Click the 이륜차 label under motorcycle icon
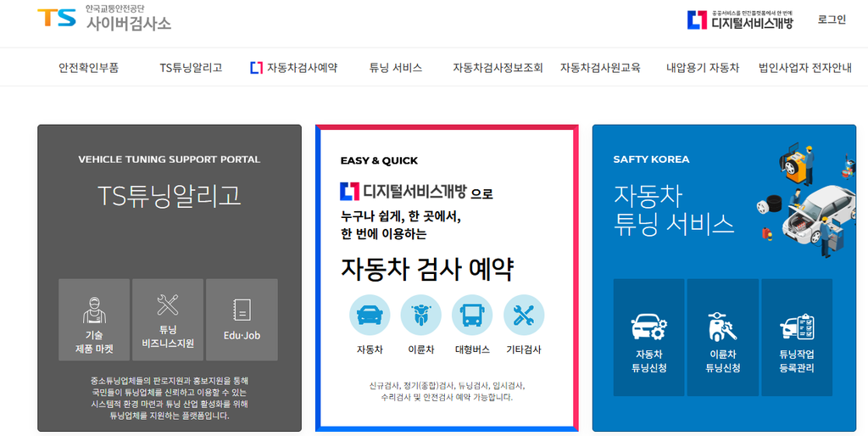 (x=420, y=349)
